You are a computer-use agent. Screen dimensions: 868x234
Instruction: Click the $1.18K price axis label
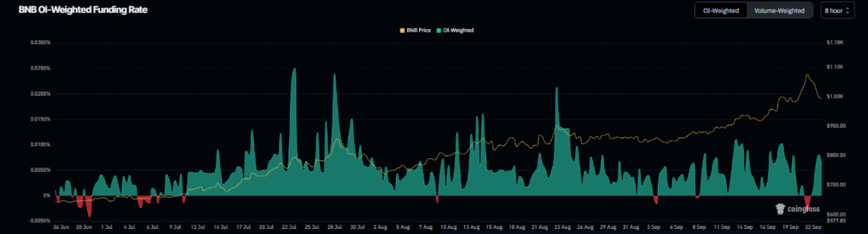click(835, 43)
